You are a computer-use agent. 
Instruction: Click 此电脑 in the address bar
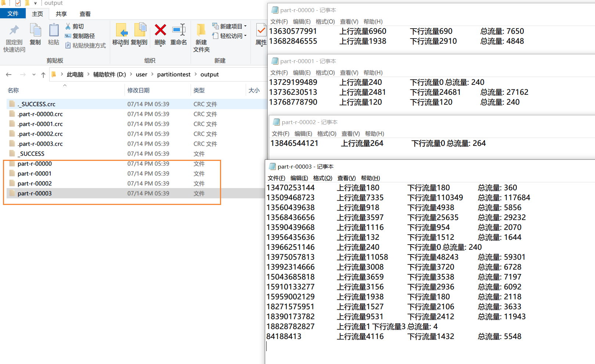pos(75,75)
